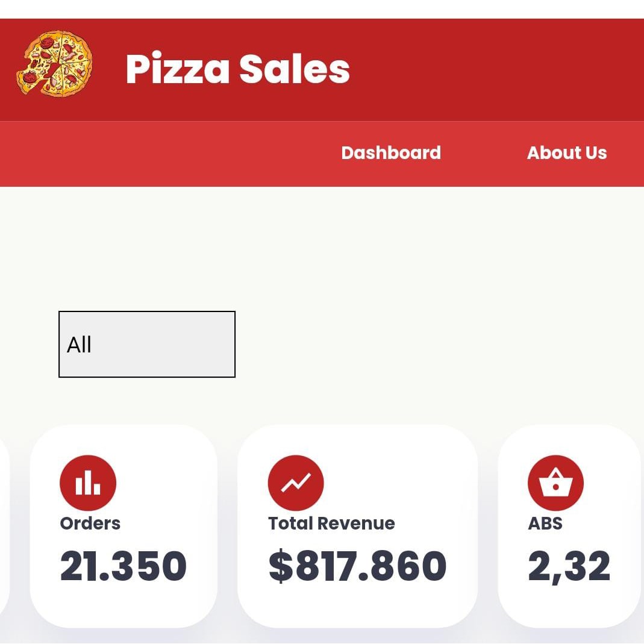The image size is (644, 644).
Task: Click the $817.860 revenue figure
Action: point(357,566)
